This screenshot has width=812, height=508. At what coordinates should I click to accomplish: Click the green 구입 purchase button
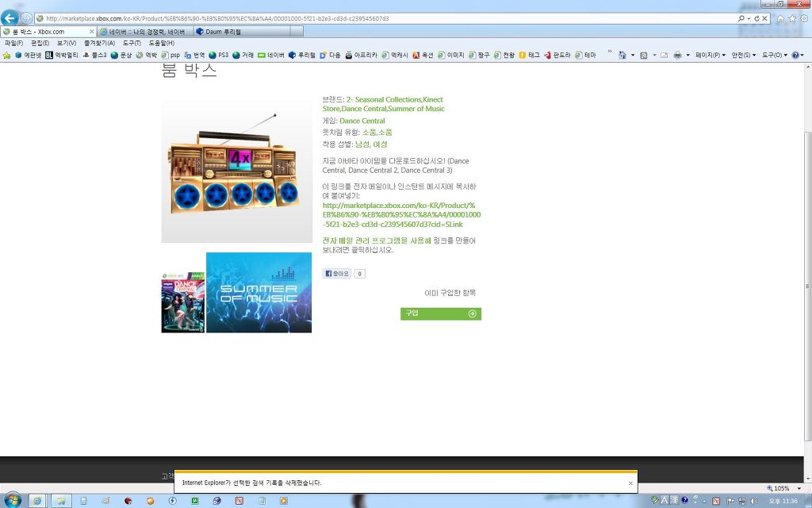click(440, 314)
